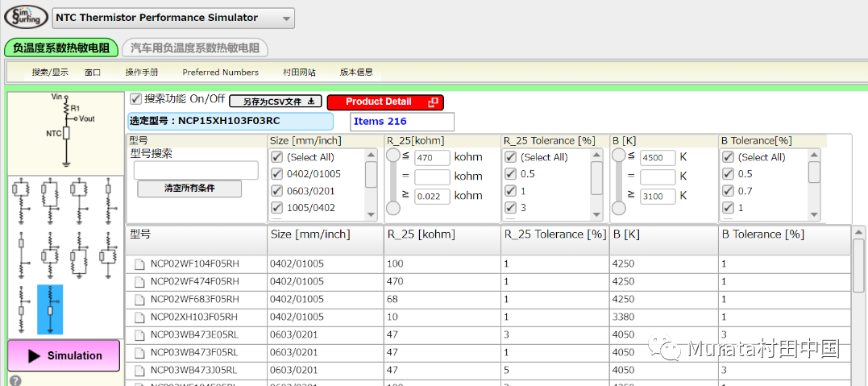Click 清空所有条件 button
Screen dimensions: 868x386
point(189,189)
